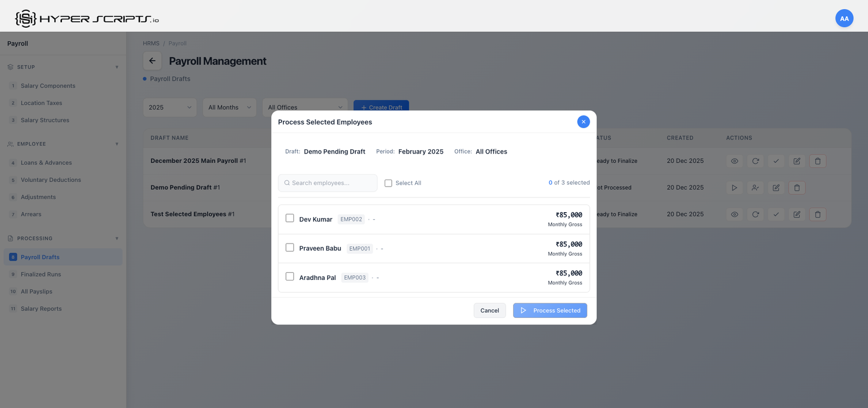This screenshot has width=868, height=408.
Task: View Test Selected Employees draft (eye icon)
Action: (735, 214)
